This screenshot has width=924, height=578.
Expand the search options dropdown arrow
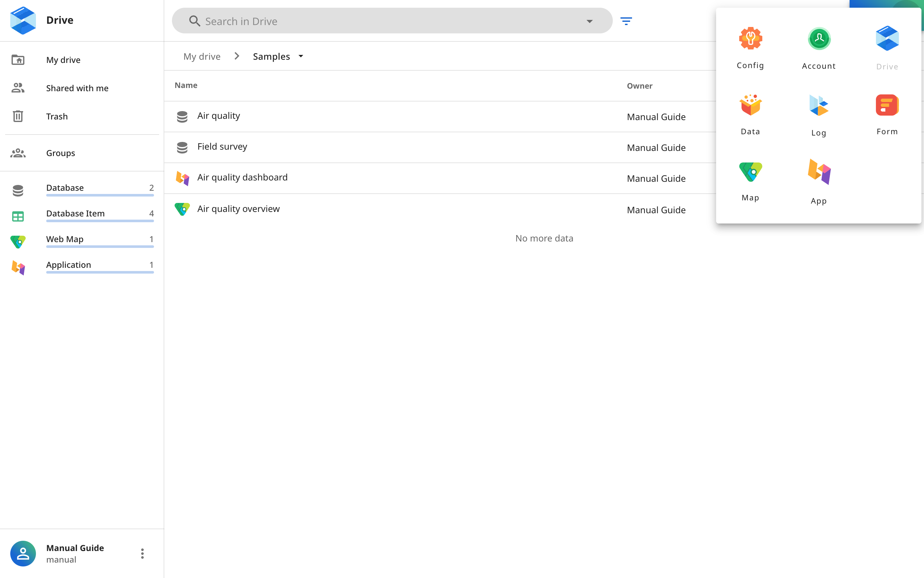point(589,21)
